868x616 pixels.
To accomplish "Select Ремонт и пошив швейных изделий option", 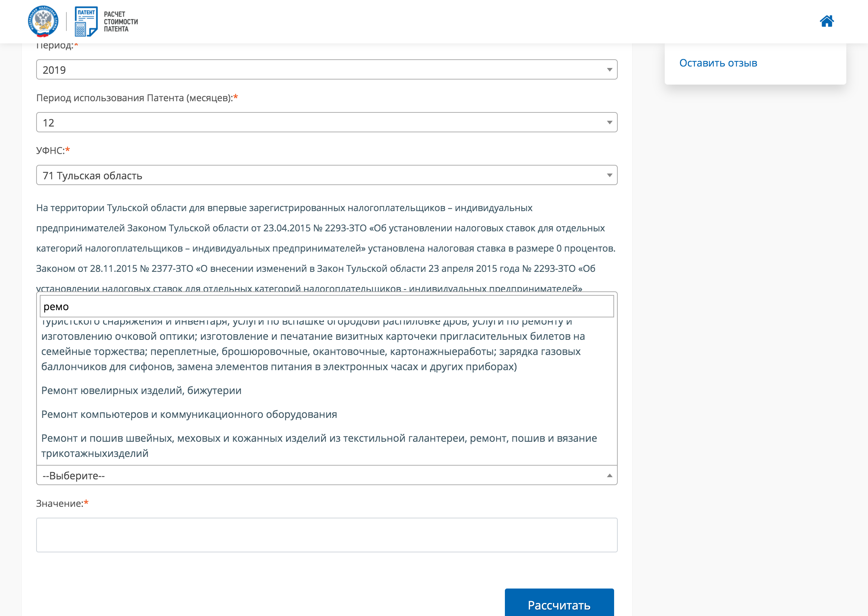I will 319,445.
